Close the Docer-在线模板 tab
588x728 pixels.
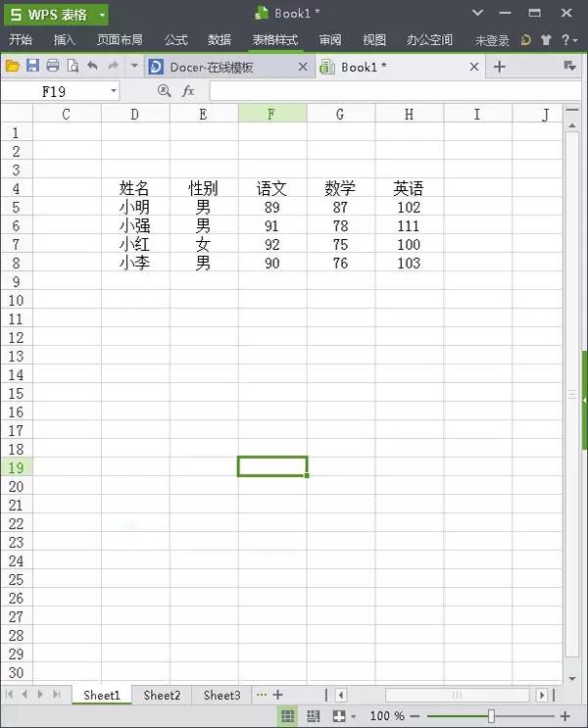coord(303,67)
